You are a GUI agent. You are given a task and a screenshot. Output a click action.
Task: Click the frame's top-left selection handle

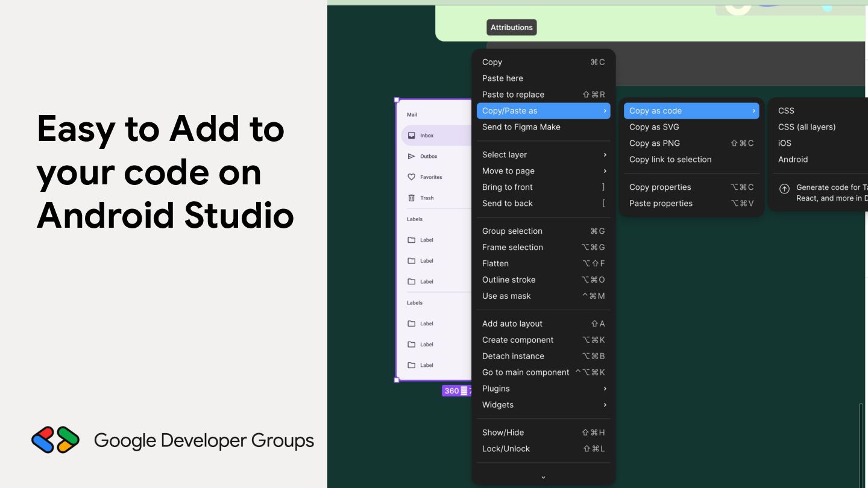(x=397, y=100)
